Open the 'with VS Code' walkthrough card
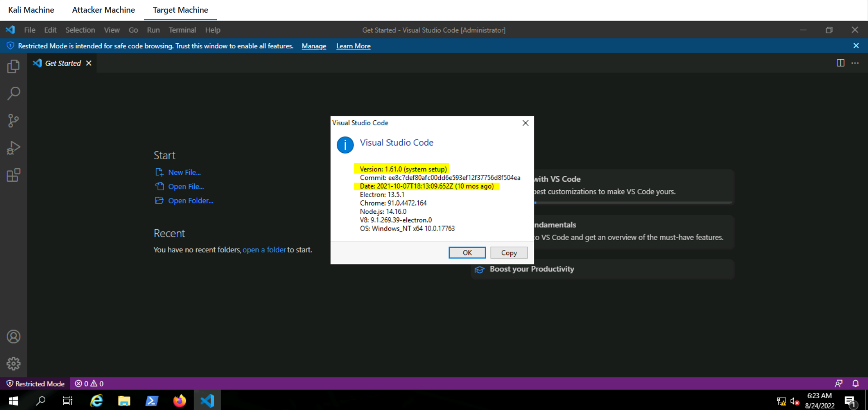This screenshot has width=868, height=410. pos(634,186)
